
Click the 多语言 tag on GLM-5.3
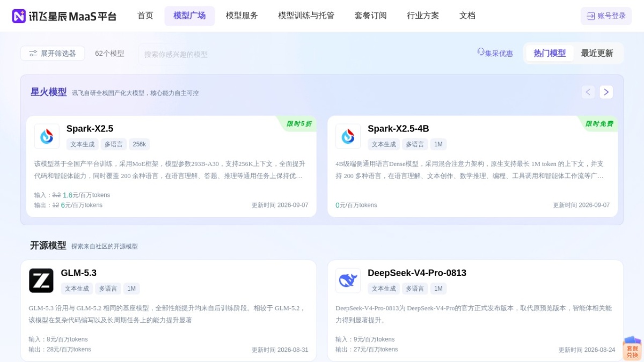click(x=107, y=289)
